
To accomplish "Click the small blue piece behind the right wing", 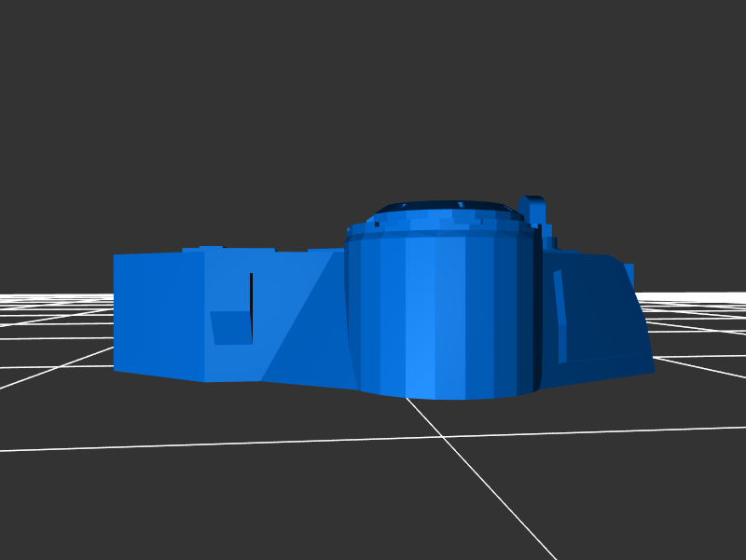I will (629, 276).
